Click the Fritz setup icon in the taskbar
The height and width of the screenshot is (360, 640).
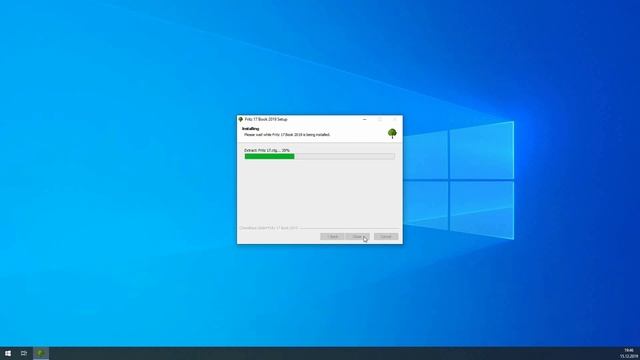(x=41, y=353)
